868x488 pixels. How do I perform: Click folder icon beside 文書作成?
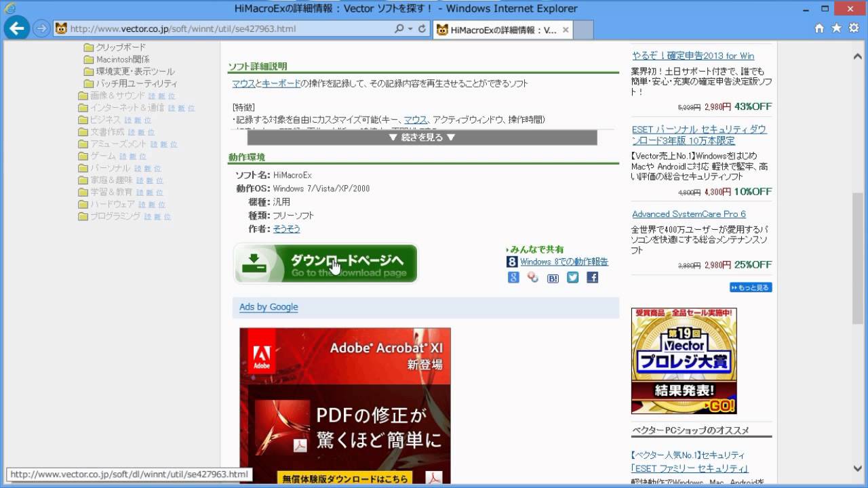83,132
